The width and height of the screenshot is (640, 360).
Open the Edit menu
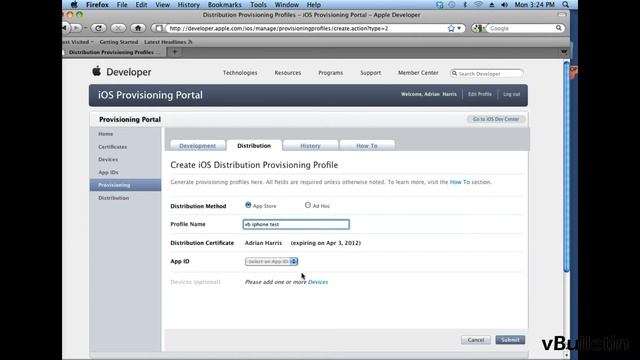141,4
